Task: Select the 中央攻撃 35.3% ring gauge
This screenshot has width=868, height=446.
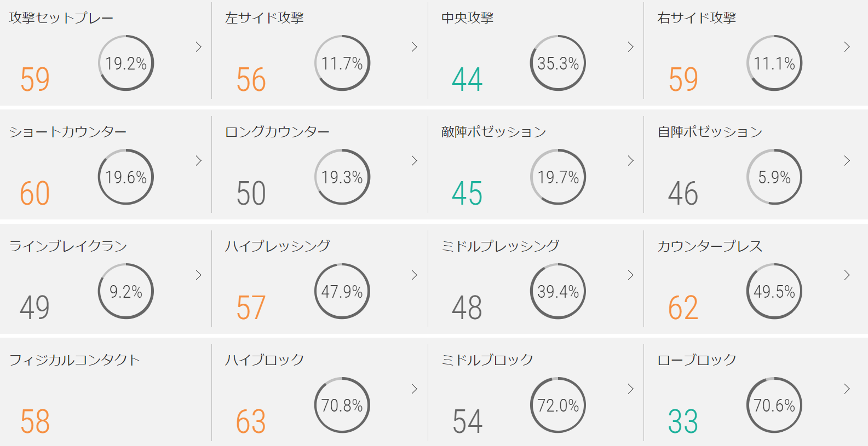Action: (558, 63)
